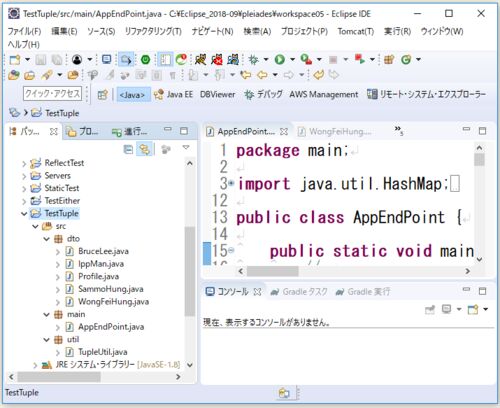Image resolution: width=500 pixels, height=408 pixels.
Task: Switch to the DBViewer perspective
Action: [x=217, y=95]
